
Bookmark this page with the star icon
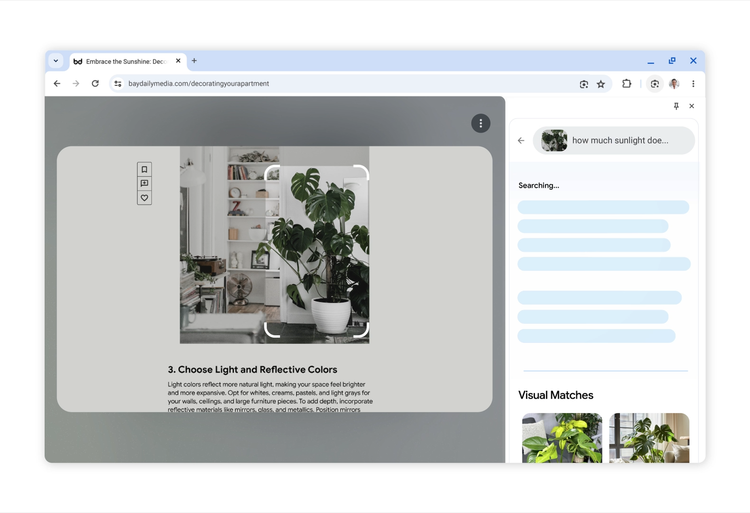(601, 84)
